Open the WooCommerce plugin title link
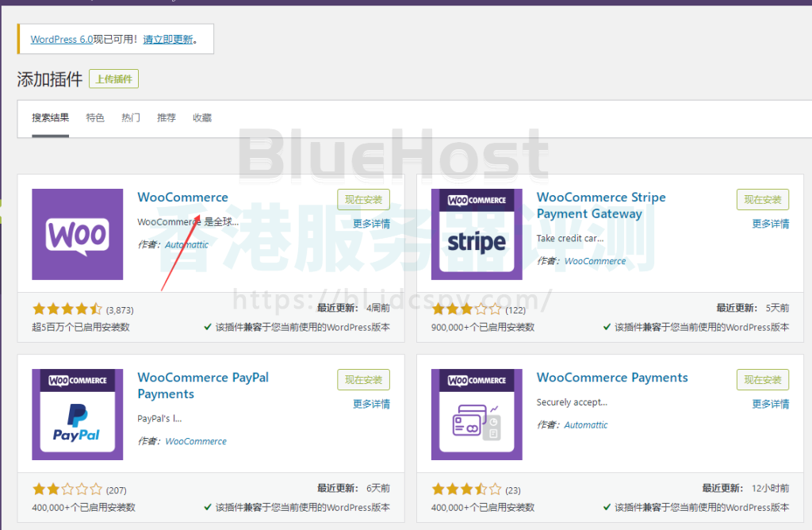 183,198
